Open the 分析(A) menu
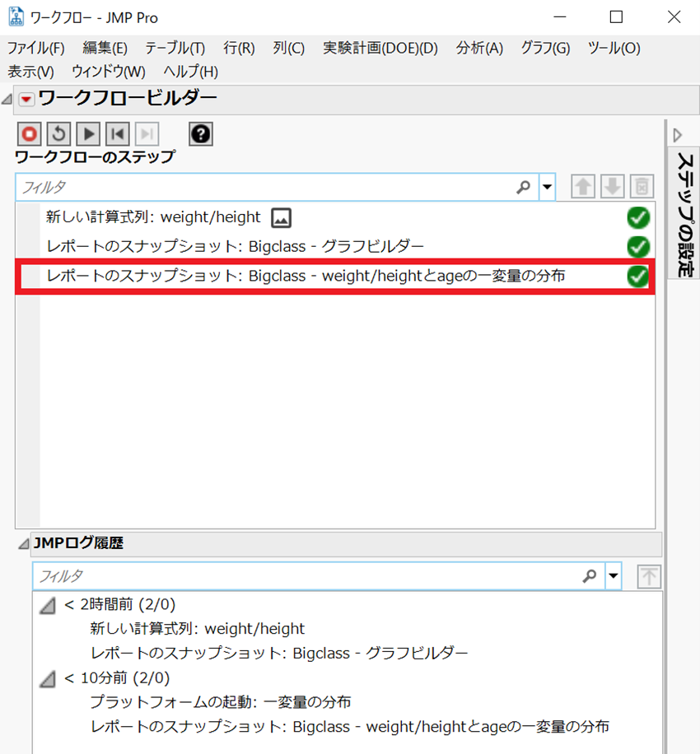This screenshot has height=754, width=700. click(479, 48)
